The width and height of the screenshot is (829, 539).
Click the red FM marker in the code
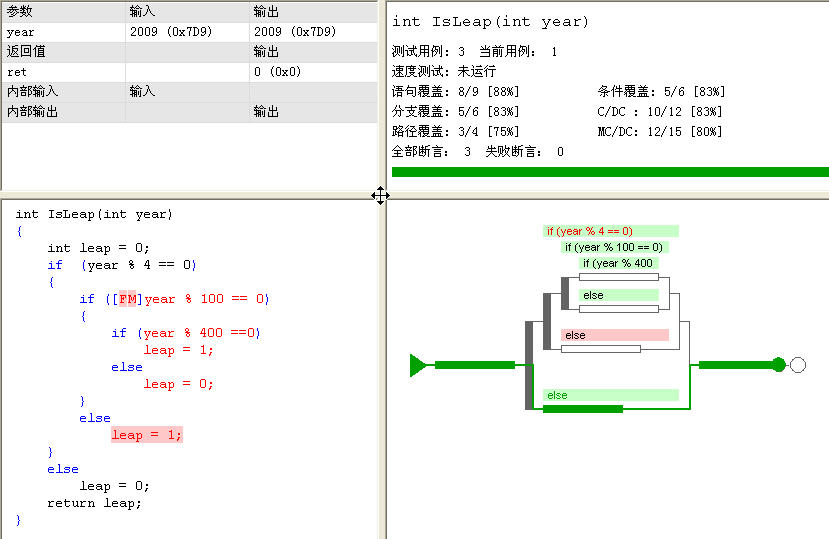(128, 299)
